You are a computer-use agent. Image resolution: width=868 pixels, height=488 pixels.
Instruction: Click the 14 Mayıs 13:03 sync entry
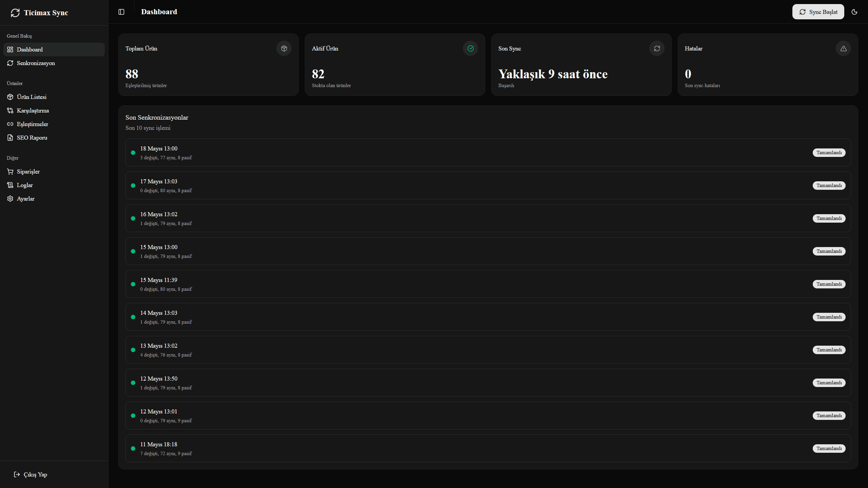(488, 317)
